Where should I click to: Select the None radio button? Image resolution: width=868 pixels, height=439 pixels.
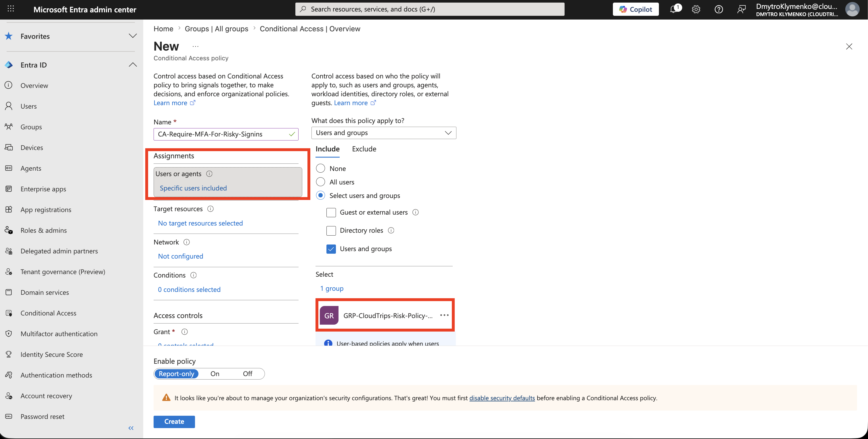[320, 168]
